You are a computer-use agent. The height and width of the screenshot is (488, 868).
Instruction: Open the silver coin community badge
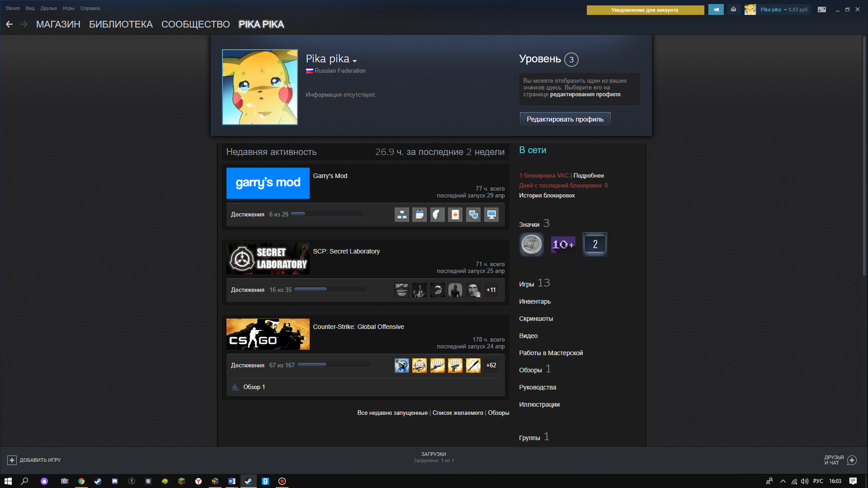pos(531,244)
